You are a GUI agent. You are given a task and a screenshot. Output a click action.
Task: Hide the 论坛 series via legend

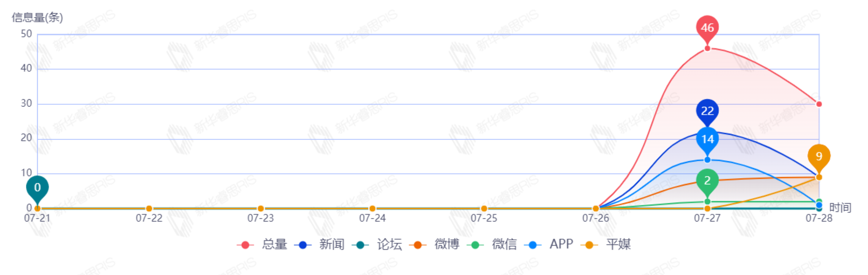coord(378,245)
